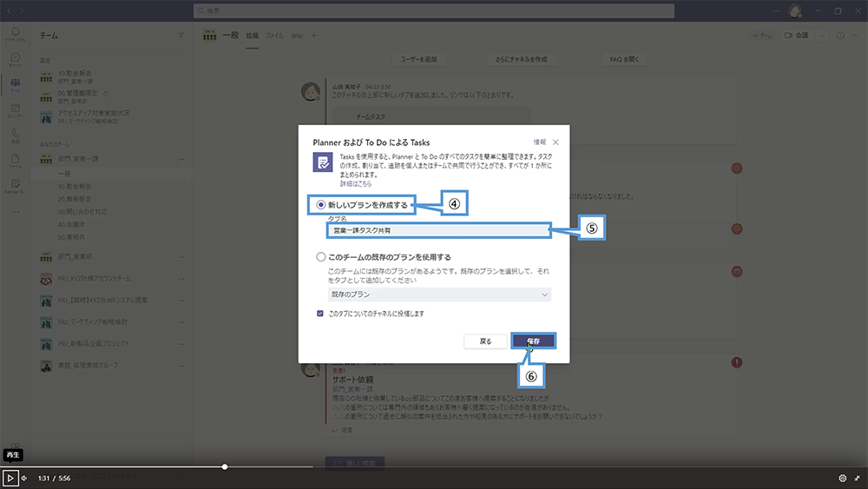Open the 30.問い合わせ対応 channel
Image resolution: width=868 pixels, height=489 pixels.
click(83, 212)
